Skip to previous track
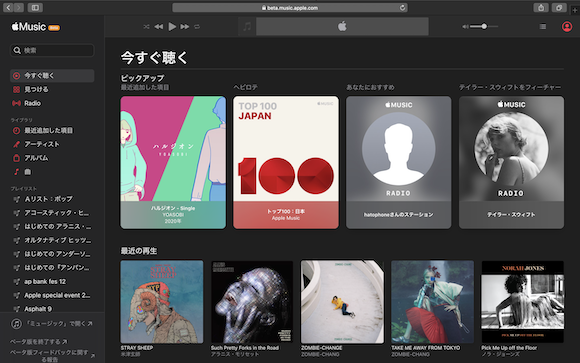The image size is (580, 363). point(159,27)
